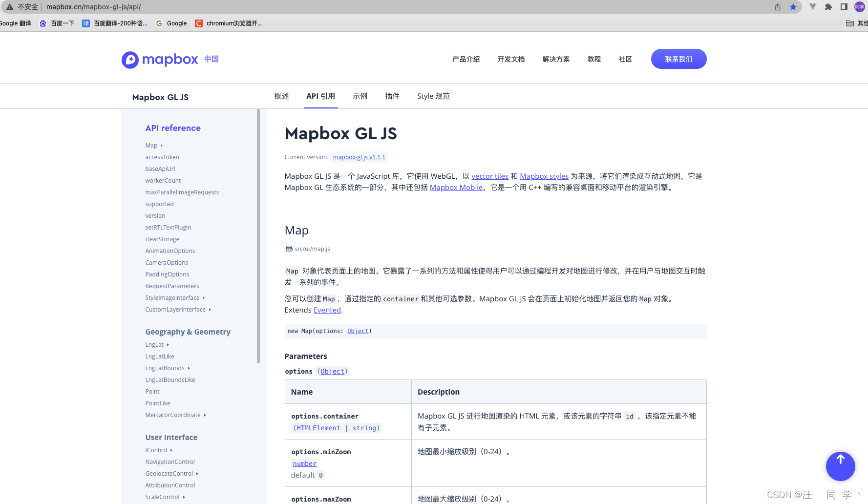This screenshot has height=504, width=868.
Task: Open the Google bookmark via its favicon
Action: [159, 23]
